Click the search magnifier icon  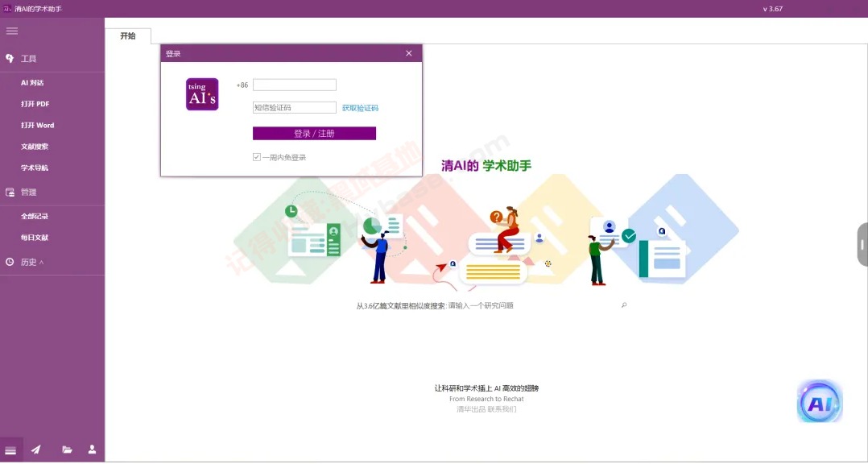pos(624,305)
